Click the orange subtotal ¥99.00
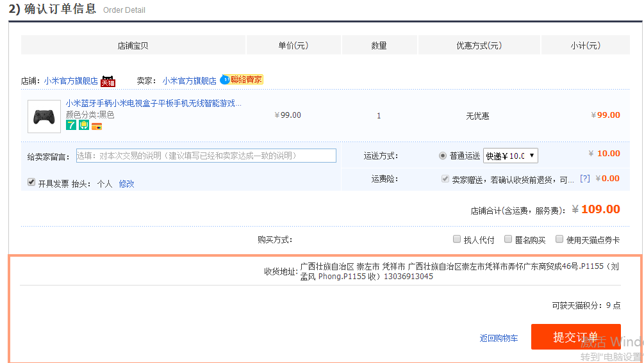644x363 pixels. coord(606,115)
